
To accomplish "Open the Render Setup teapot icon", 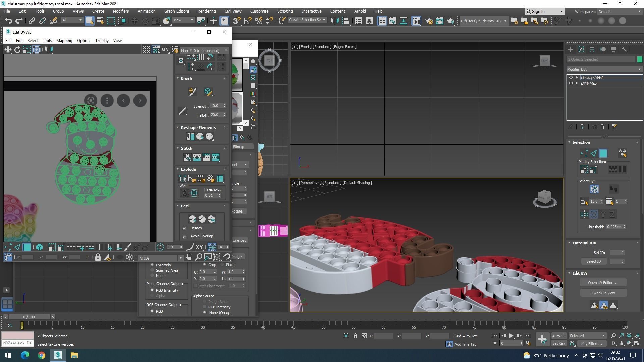I will [x=429, y=21].
